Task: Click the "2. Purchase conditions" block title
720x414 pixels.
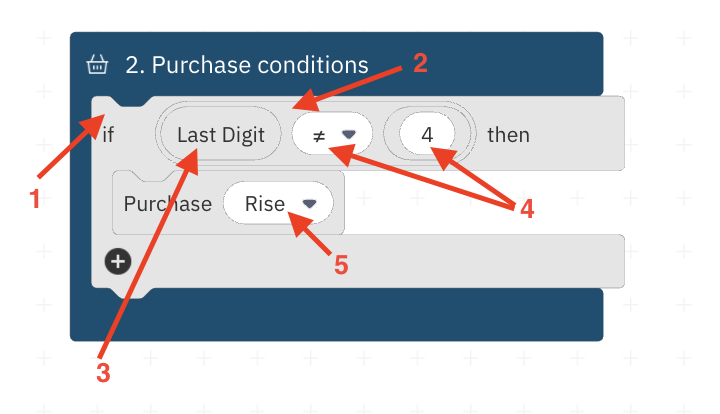Action: (x=247, y=65)
